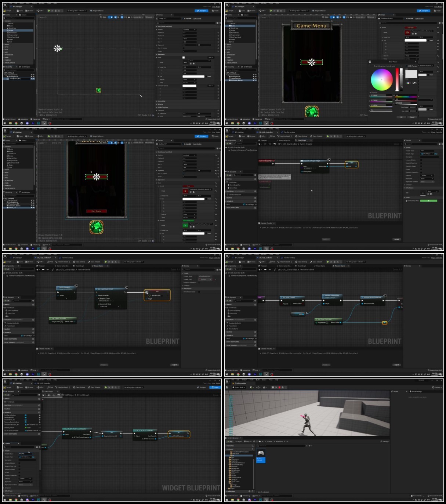
Task: Click Browse in the Zoom -5 designer screenshot
Action: point(30,11)
